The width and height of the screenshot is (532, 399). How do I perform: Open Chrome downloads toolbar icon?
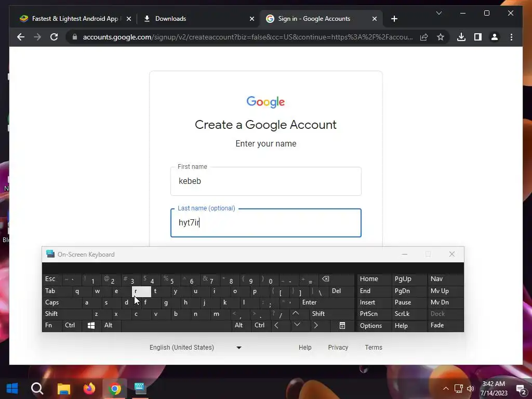tap(461, 37)
